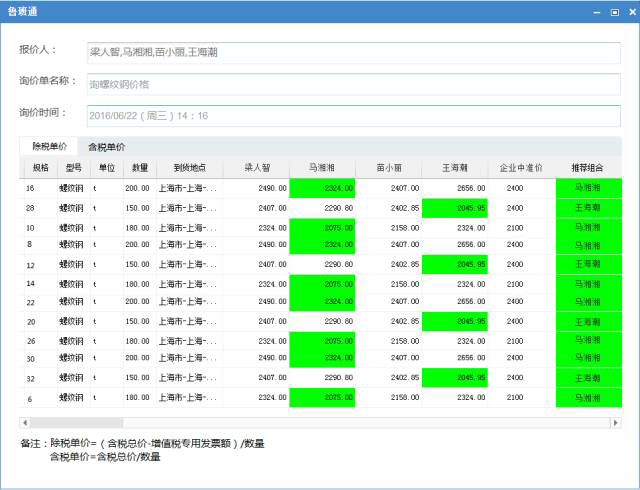
Task: Click the green 2324.00 cell in row 16
Action: (321, 188)
